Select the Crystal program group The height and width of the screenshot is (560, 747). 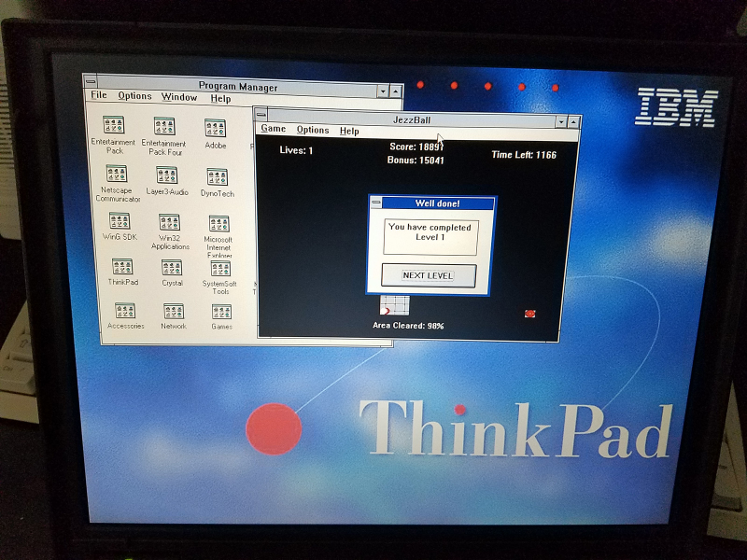point(172,268)
